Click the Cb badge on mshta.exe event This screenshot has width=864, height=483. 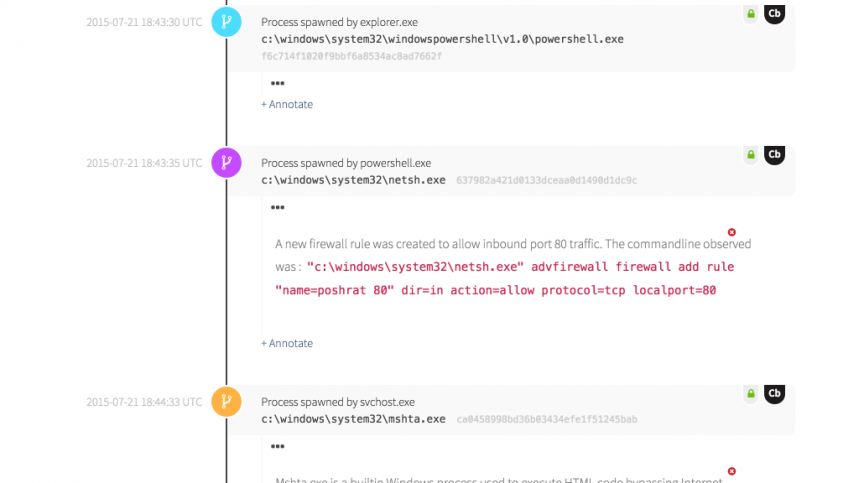pos(774,394)
